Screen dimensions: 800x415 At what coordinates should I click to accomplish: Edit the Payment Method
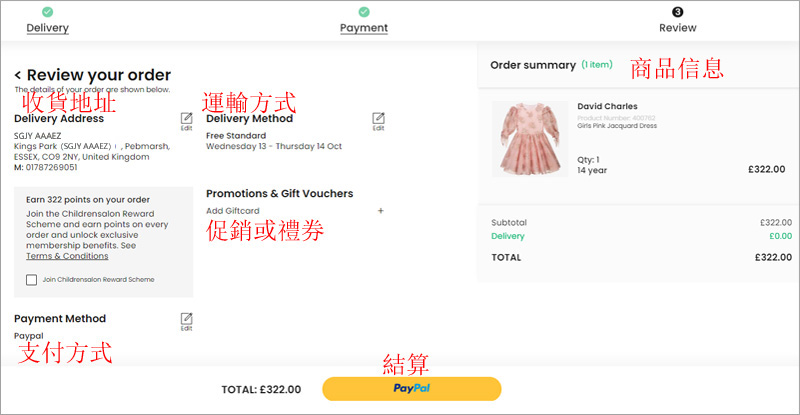coord(186,321)
